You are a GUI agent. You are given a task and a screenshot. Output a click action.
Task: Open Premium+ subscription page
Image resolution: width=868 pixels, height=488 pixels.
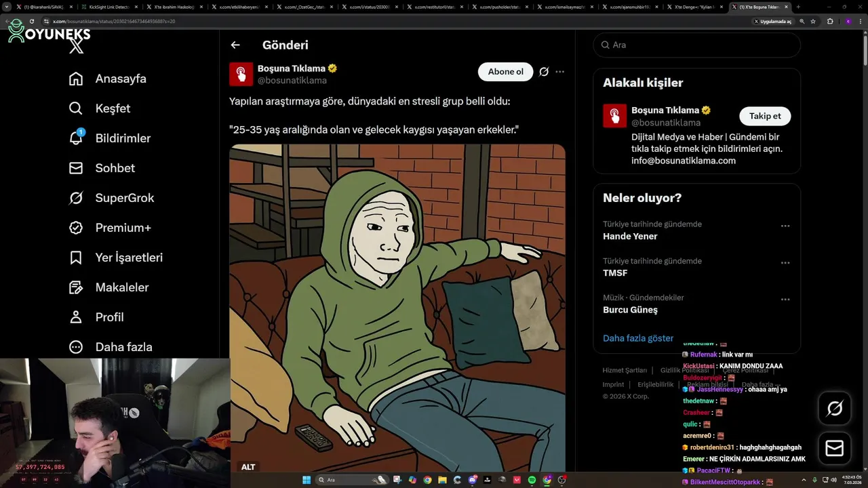point(110,228)
